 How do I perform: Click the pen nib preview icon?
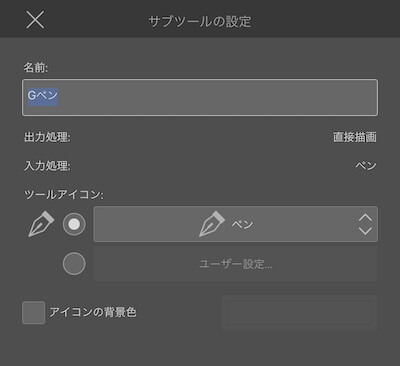(41, 224)
